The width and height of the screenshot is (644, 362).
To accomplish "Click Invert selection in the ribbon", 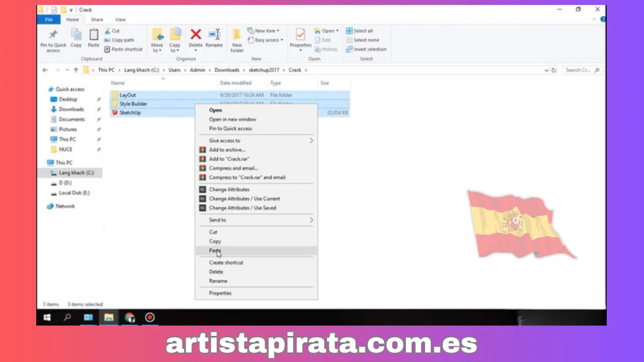I will click(x=366, y=49).
